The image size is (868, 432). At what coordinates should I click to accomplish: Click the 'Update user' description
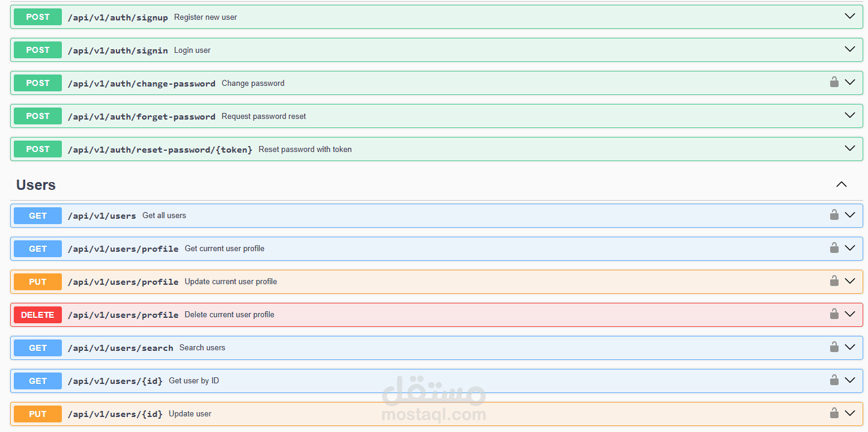pos(190,414)
